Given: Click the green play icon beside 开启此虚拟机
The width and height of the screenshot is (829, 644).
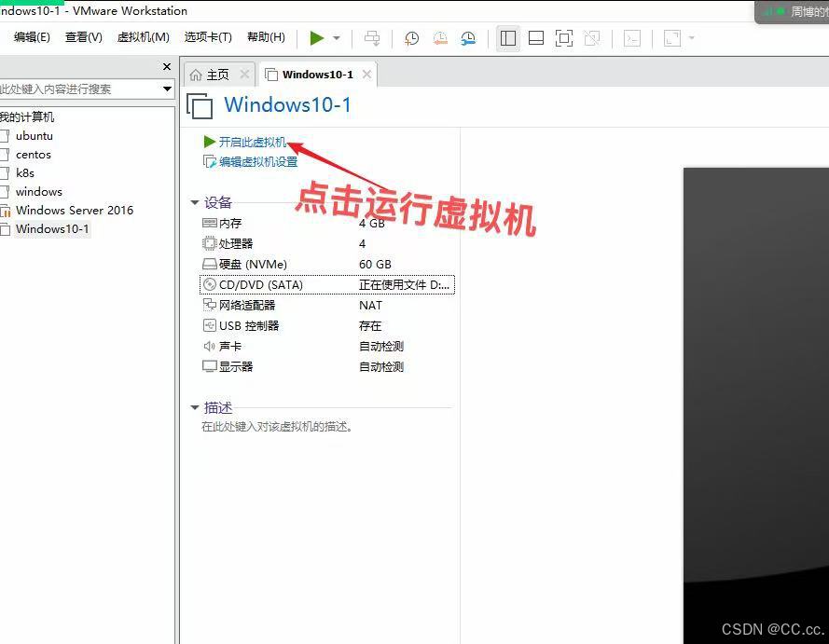Looking at the screenshot, I should click(210, 142).
